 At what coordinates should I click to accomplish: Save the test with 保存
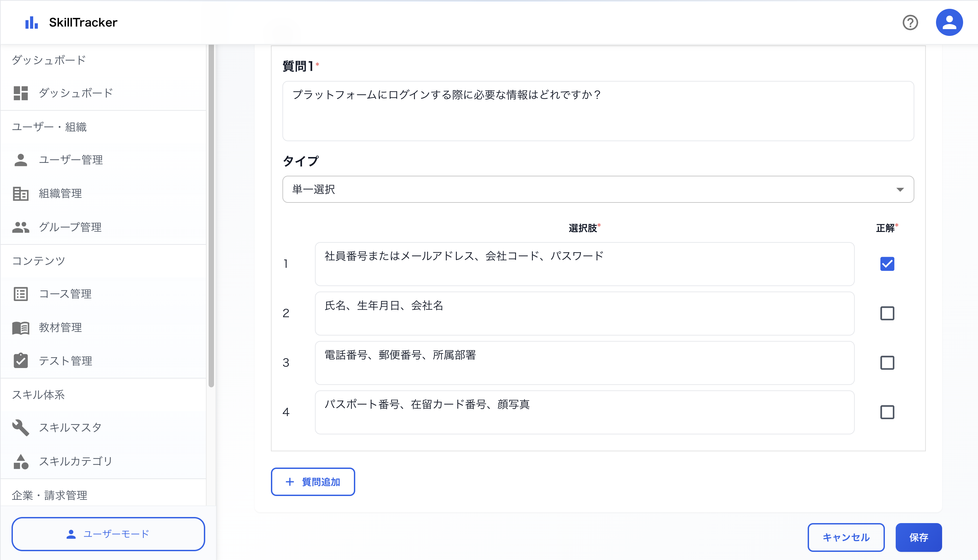click(x=918, y=537)
